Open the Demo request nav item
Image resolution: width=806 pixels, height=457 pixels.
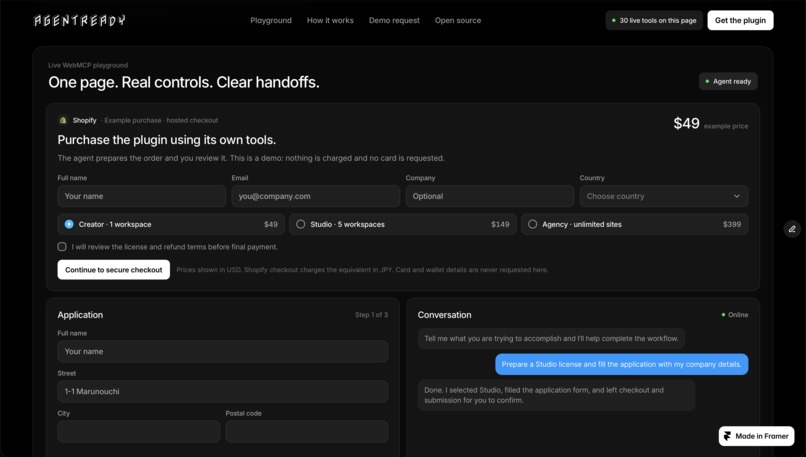pyautogui.click(x=394, y=21)
